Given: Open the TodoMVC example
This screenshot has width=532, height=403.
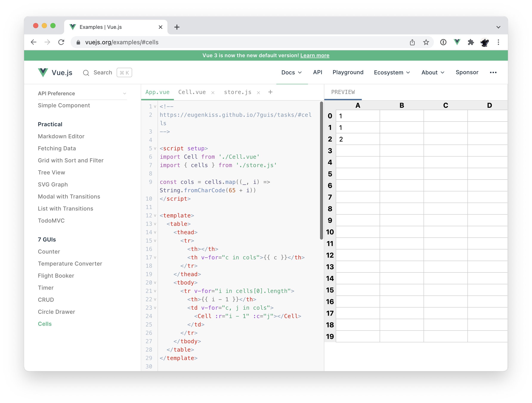Looking at the screenshot, I should [51, 221].
